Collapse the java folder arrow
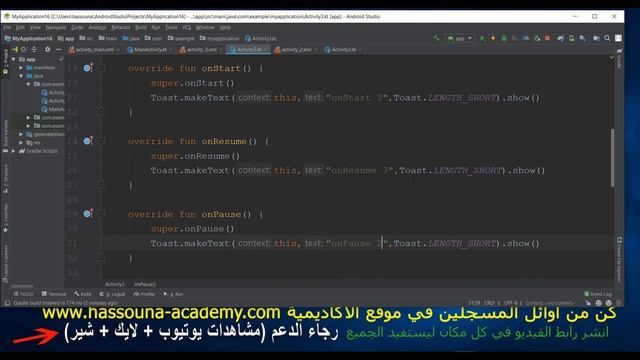 click(21, 76)
